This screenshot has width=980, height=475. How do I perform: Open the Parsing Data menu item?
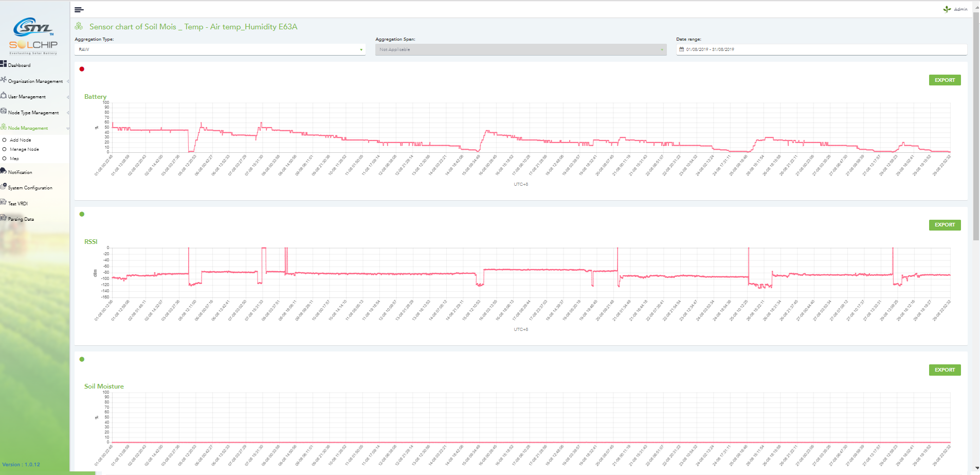point(21,219)
